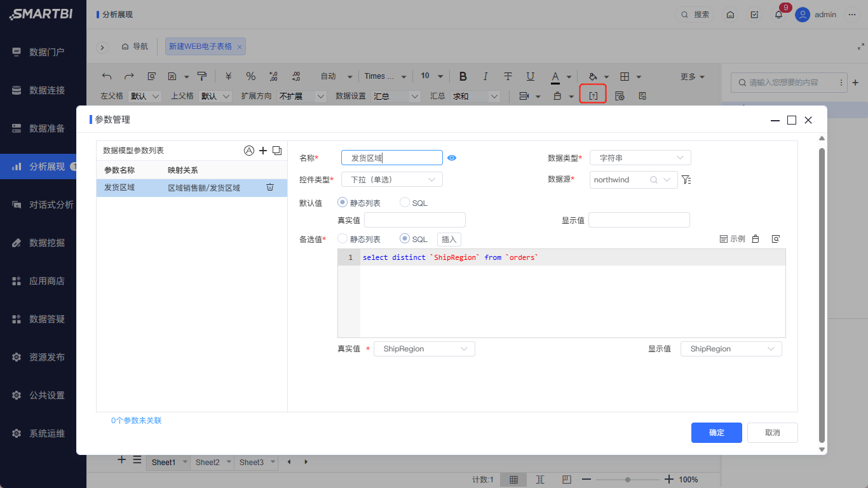The height and width of the screenshot is (488, 868).
Task: Open the 数据类型 字符串 dropdown
Action: [x=641, y=158]
